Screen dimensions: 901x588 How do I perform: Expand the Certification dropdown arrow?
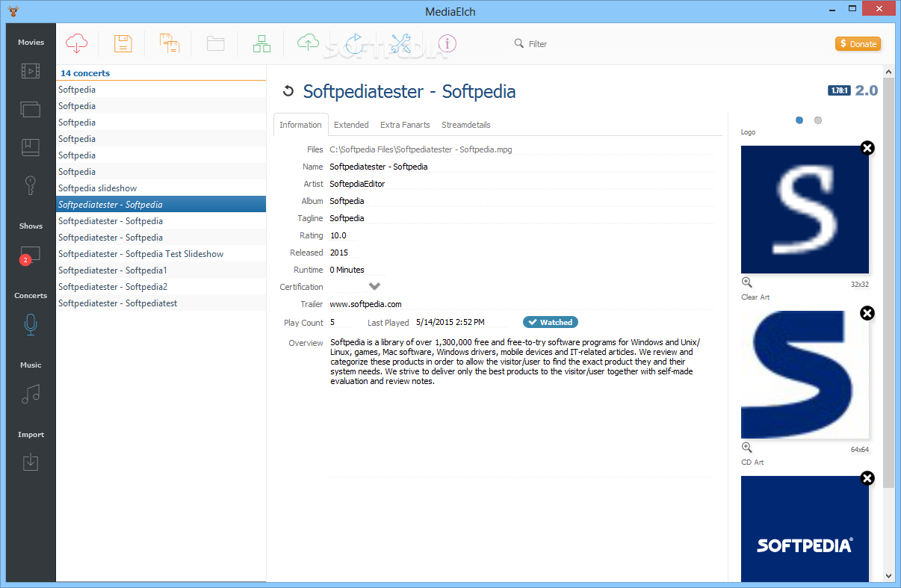coord(374,286)
